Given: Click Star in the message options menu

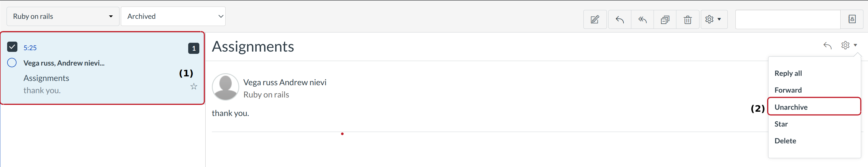Looking at the screenshot, I should coord(781,124).
